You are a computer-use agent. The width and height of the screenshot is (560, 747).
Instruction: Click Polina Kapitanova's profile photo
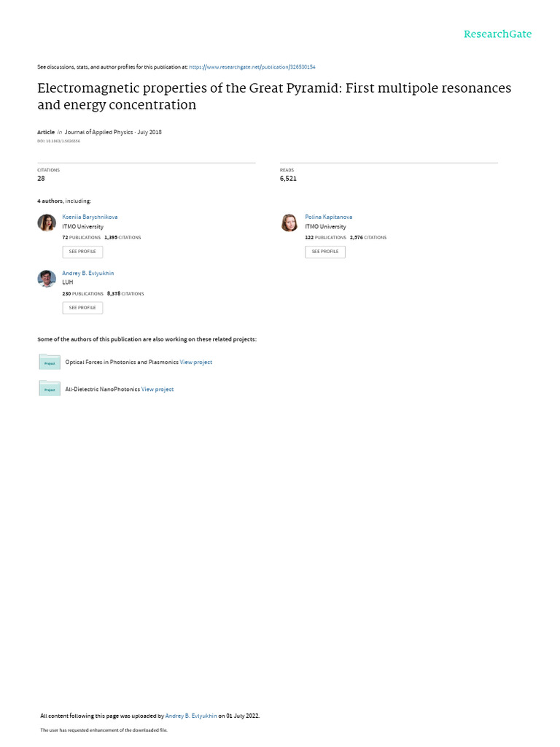point(289,223)
